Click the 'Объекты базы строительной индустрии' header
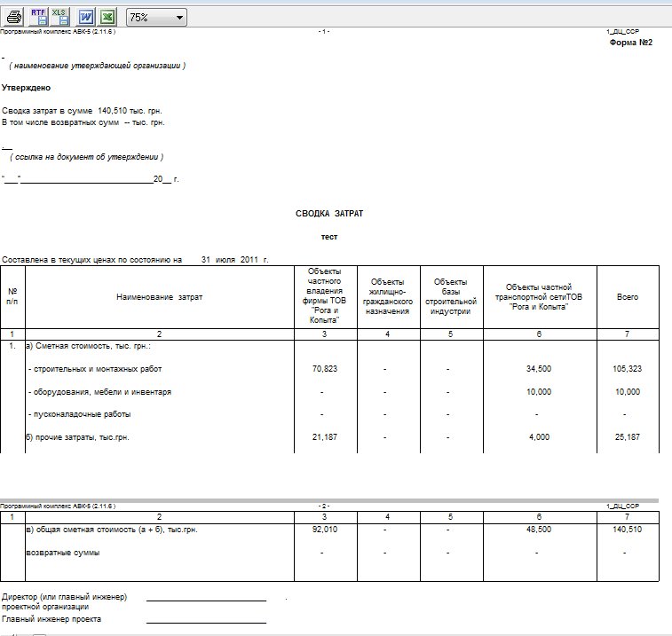This screenshot has width=672, height=636. [x=451, y=297]
